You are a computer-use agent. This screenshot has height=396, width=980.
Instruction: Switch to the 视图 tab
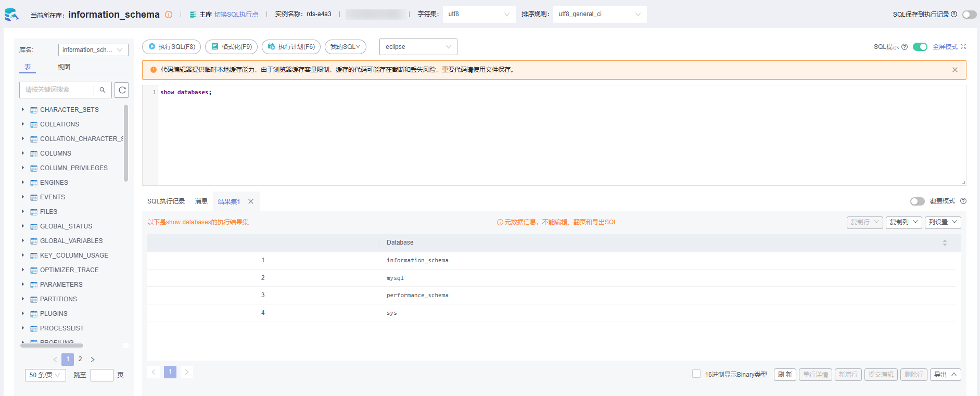(x=64, y=67)
